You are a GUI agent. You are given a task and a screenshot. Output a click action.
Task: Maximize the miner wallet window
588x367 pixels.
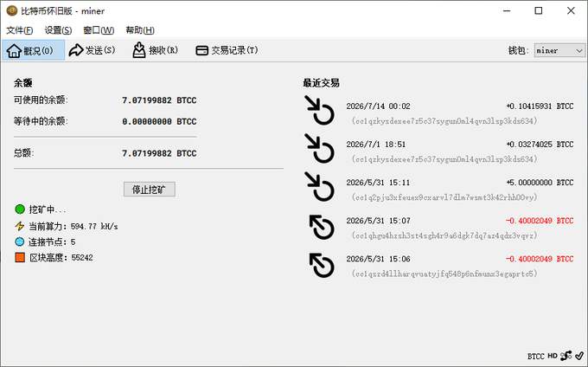(539, 11)
